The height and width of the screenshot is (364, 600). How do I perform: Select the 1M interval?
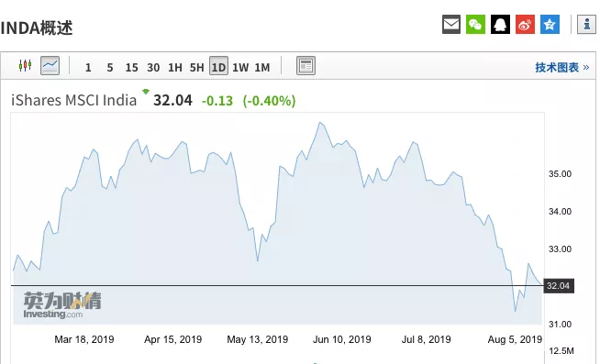coord(262,67)
